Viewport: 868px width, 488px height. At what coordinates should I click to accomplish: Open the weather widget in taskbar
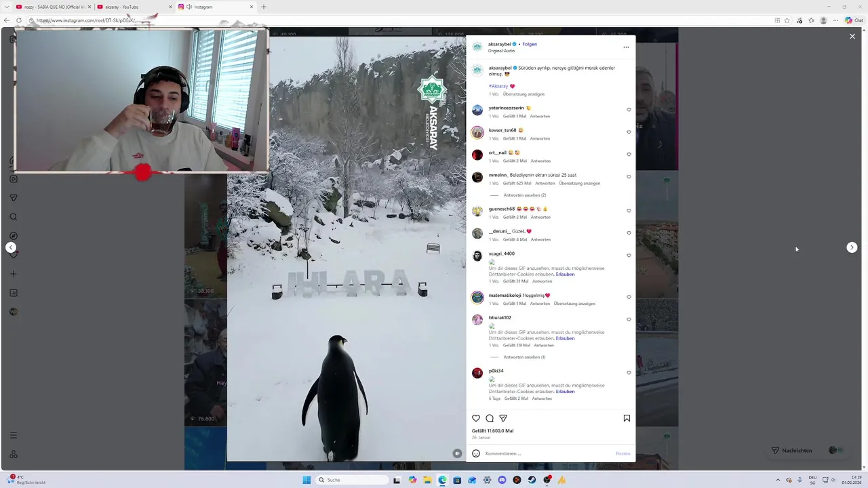[27, 480]
